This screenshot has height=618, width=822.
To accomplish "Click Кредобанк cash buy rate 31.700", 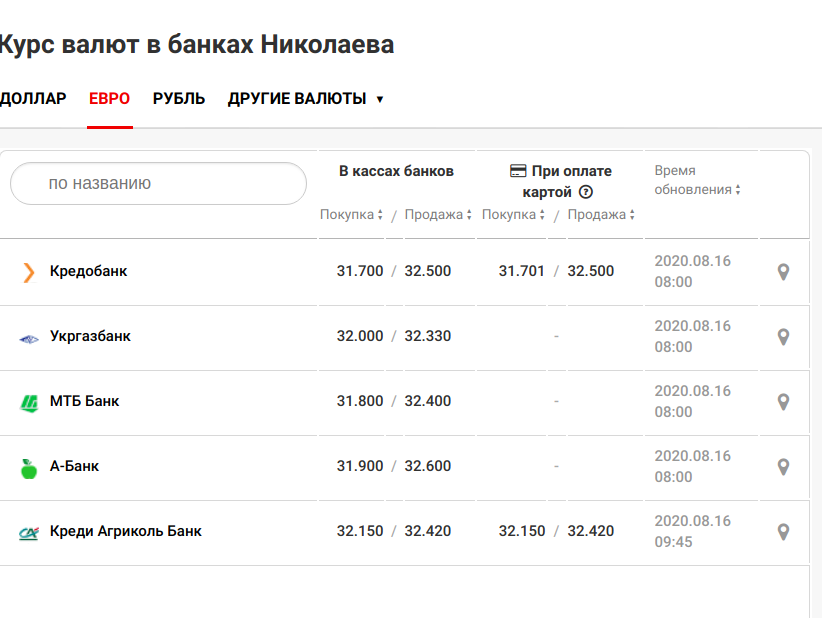I will [x=360, y=271].
